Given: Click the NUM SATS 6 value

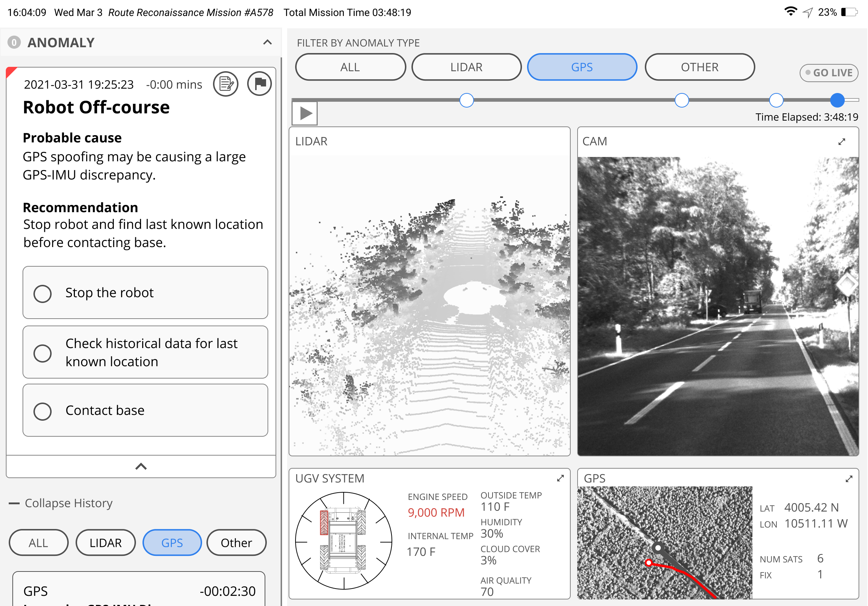Looking at the screenshot, I should click(820, 558).
